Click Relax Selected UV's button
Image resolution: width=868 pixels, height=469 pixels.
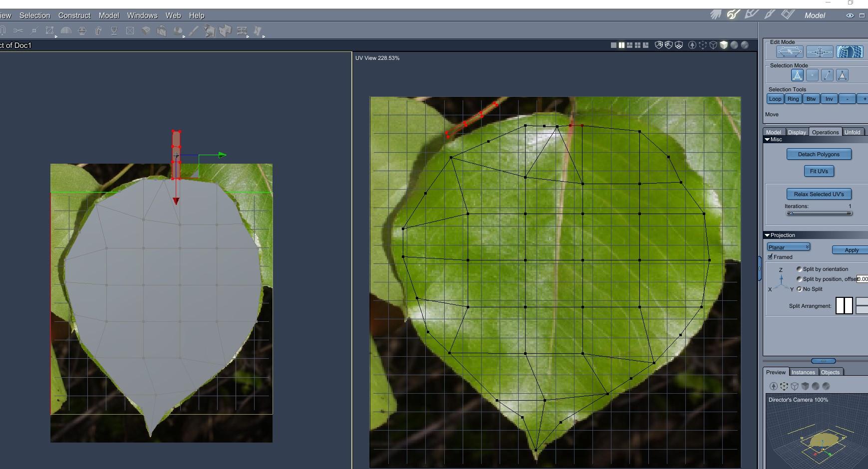pyautogui.click(x=819, y=194)
